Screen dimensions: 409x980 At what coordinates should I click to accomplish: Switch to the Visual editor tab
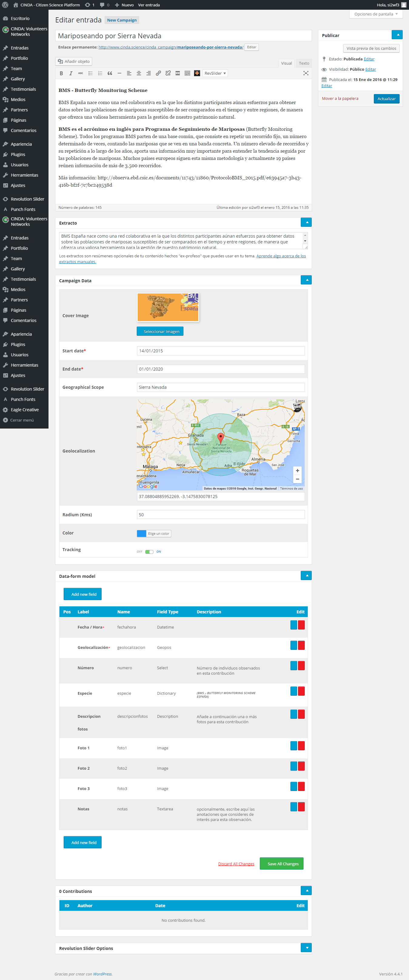(x=287, y=63)
